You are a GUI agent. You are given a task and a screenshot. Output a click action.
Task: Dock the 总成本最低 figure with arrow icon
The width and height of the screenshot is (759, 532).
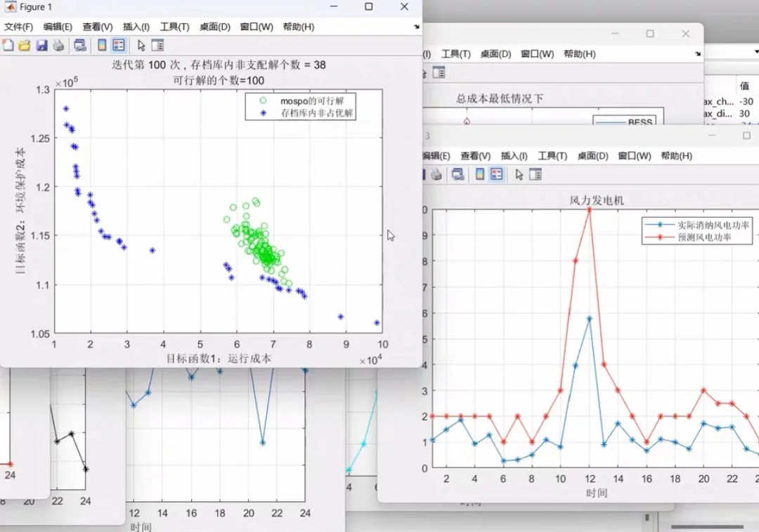point(698,53)
